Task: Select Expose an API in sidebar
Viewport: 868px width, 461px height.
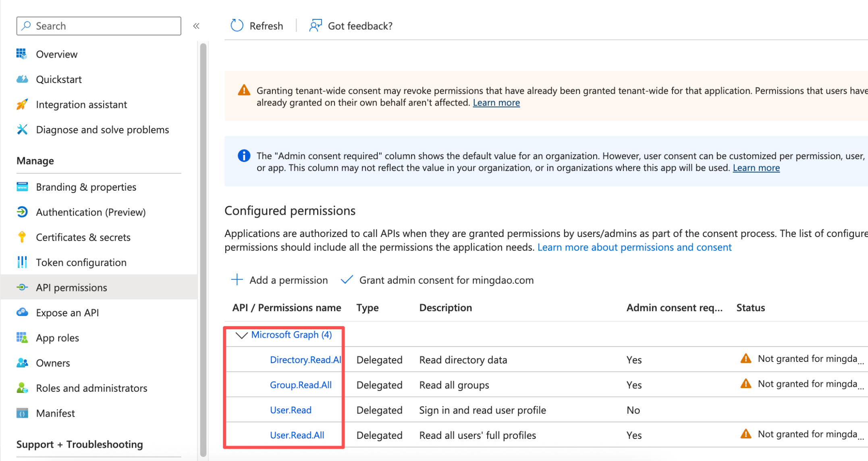Action: pos(67,313)
